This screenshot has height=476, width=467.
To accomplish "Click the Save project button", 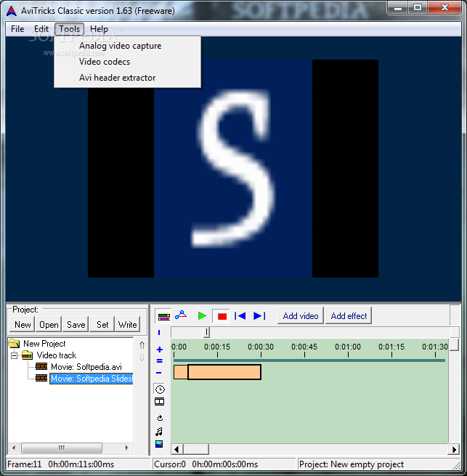I will 76,325.
